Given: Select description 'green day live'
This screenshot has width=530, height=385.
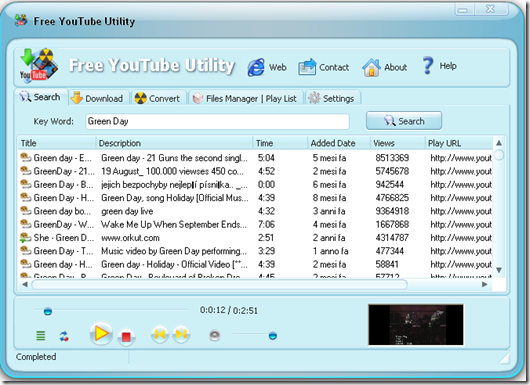Looking at the screenshot, I should click(x=127, y=211).
